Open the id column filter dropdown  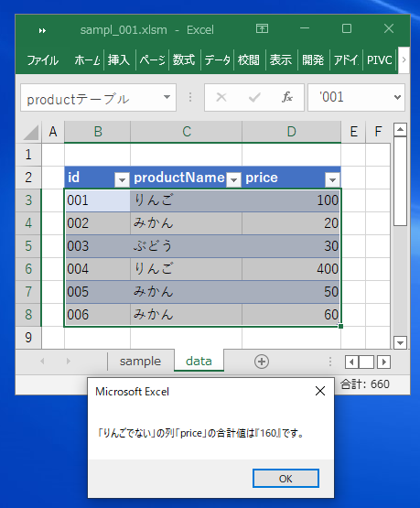click(122, 179)
